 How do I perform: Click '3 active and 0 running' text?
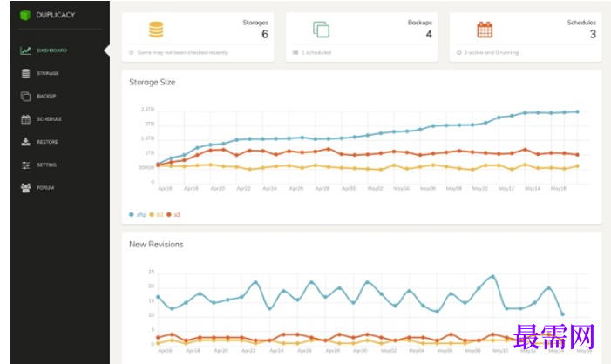pyautogui.click(x=492, y=52)
